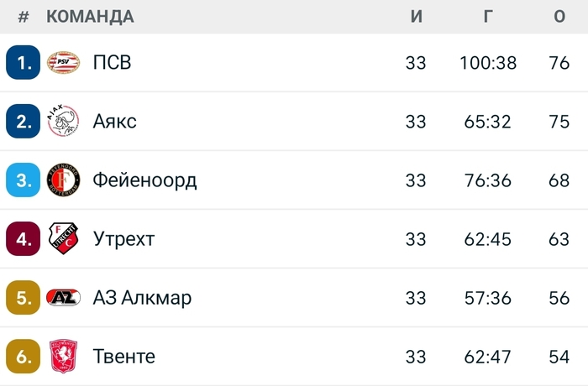Click the Utrecht club crest

coord(63,239)
